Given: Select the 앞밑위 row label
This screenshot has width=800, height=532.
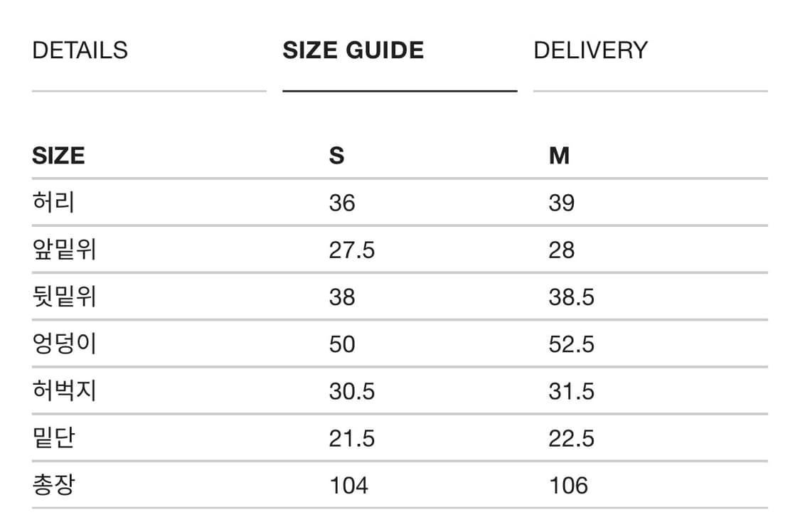Looking at the screenshot, I should coord(64,250).
